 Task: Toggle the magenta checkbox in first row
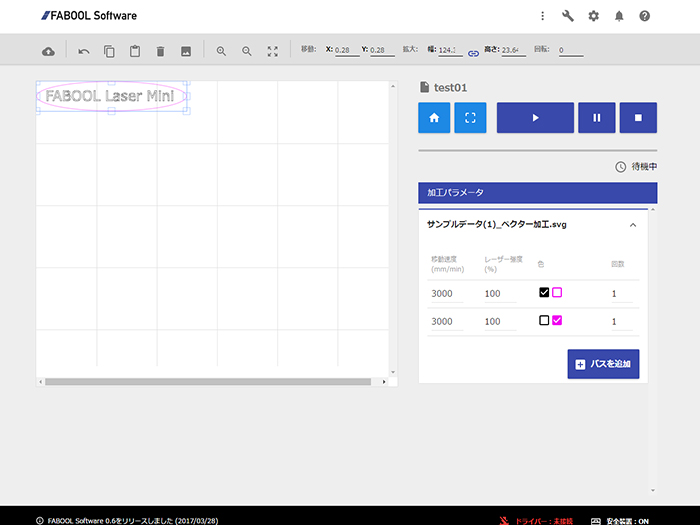pos(557,292)
